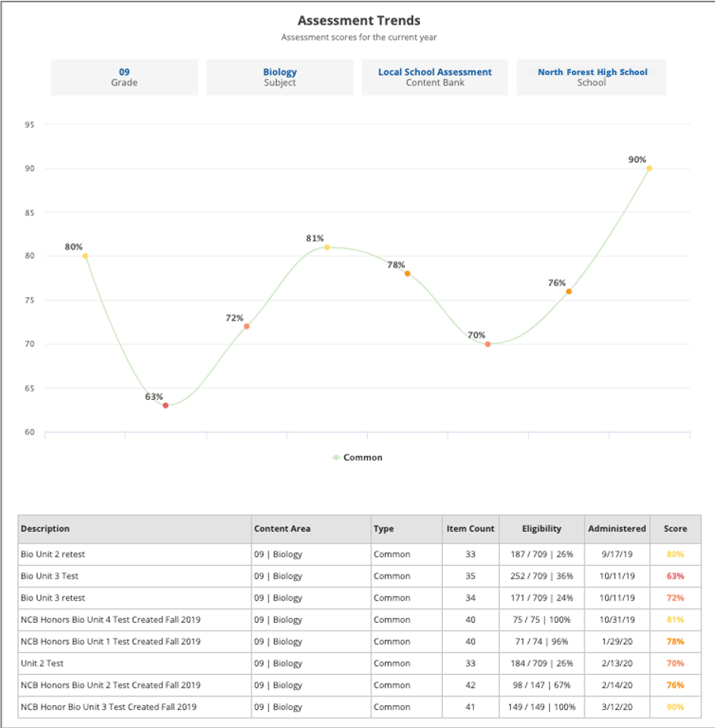Select the 63% data point on chart

(165, 405)
